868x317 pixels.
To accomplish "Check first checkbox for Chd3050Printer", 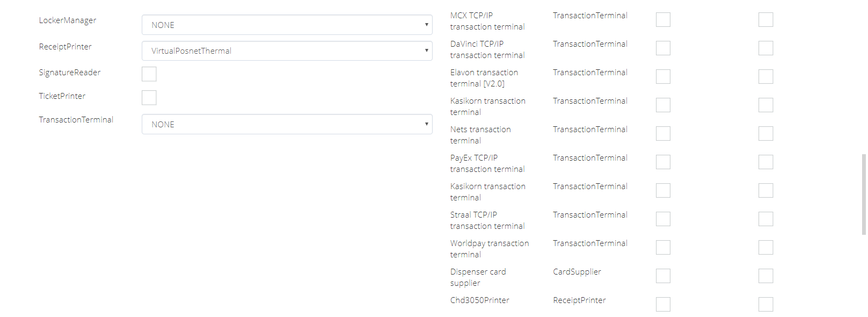I will [x=663, y=305].
